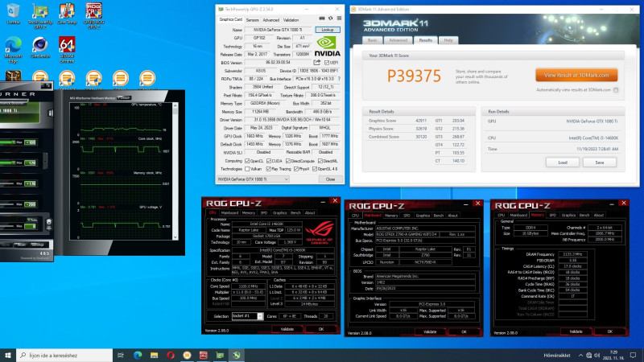This screenshot has width=644, height=362.
Task: Toggle the OpenCL checkbox
Action: [247, 162]
